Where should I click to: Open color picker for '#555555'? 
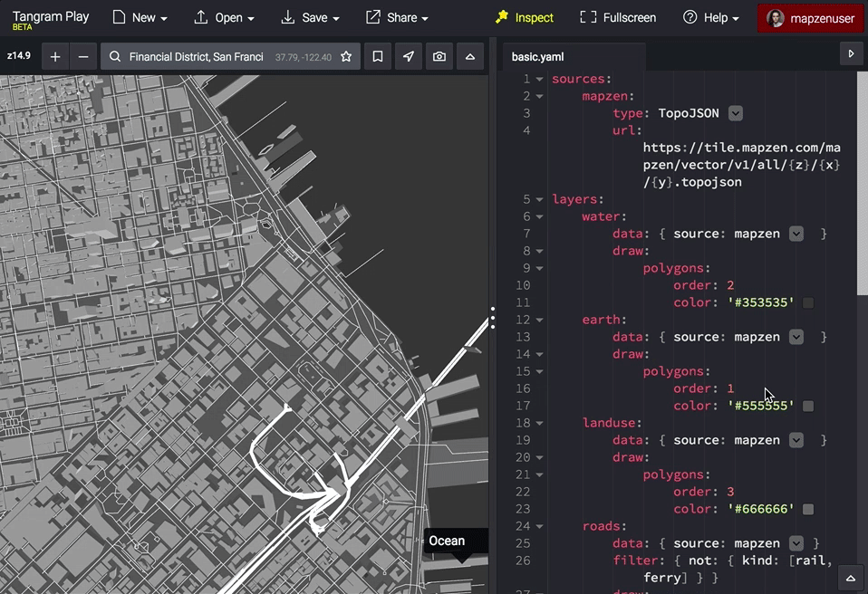pos(808,406)
